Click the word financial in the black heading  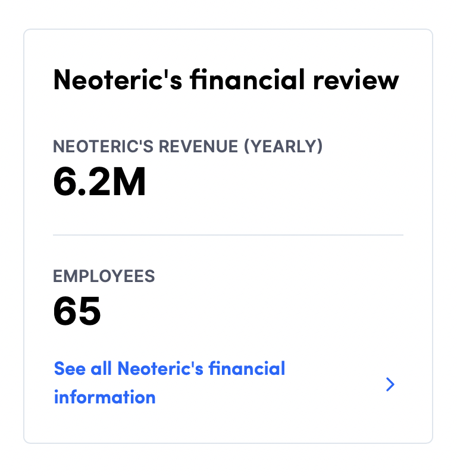(247, 80)
